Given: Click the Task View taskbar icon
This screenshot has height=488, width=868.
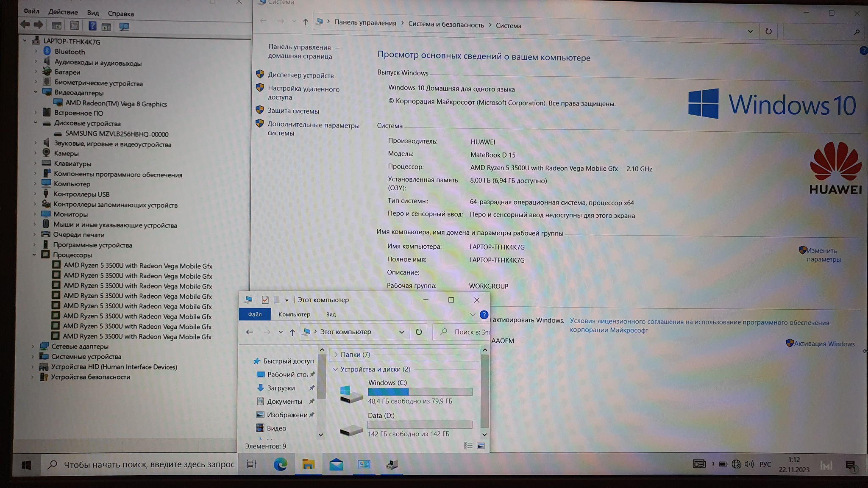Looking at the screenshot, I should [x=252, y=464].
